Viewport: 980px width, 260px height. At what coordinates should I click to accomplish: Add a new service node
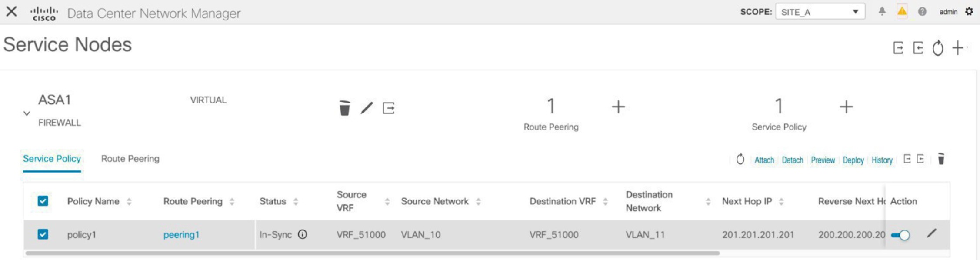click(x=958, y=47)
